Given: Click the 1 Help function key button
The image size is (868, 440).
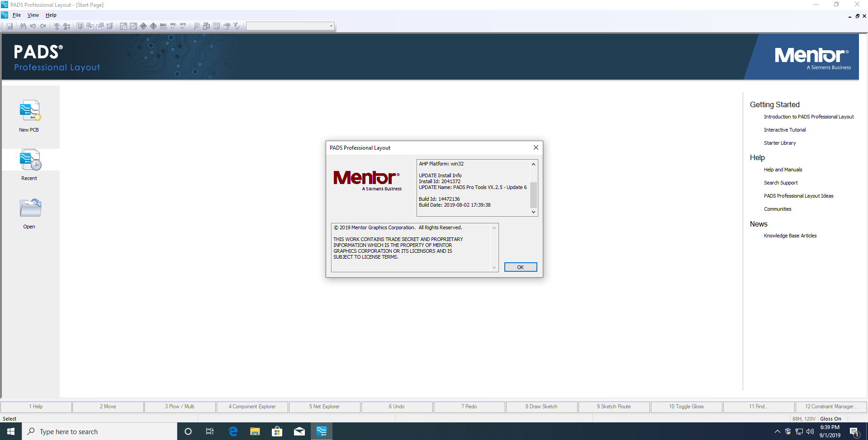Looking at the screenshot, I should 36,407.
